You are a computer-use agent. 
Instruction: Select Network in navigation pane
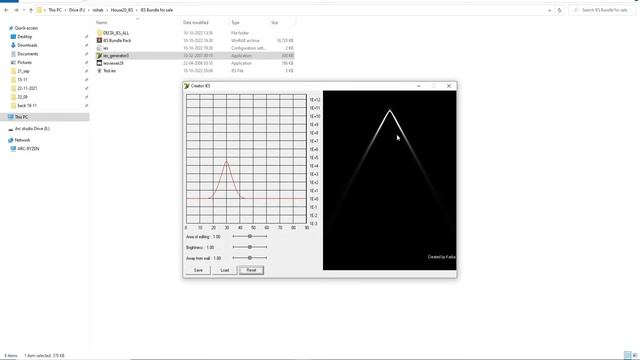coord(22,140)
